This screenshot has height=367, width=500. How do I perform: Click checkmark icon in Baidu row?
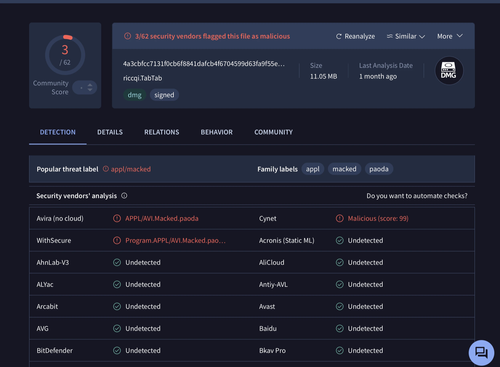click(339, 328)
